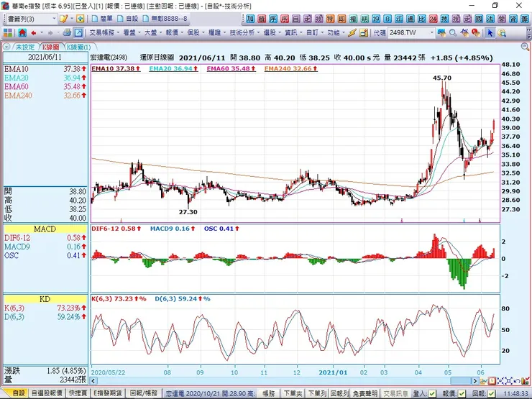Click the four-colored windows layout icon
The image size is (532, 399).
(8, 33)
